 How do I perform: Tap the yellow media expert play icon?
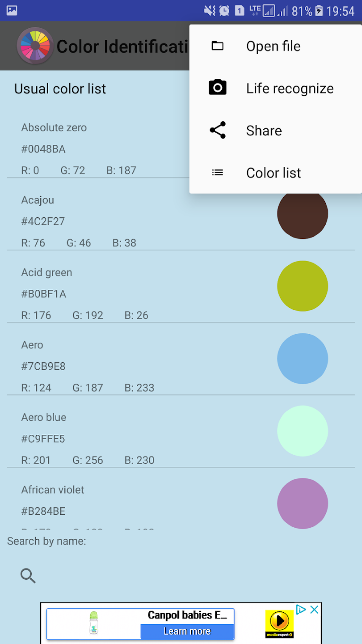click(279, 624)
